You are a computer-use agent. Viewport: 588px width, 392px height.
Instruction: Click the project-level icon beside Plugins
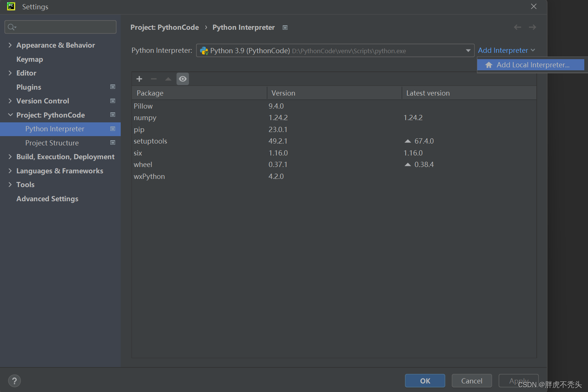coord(113,87)
